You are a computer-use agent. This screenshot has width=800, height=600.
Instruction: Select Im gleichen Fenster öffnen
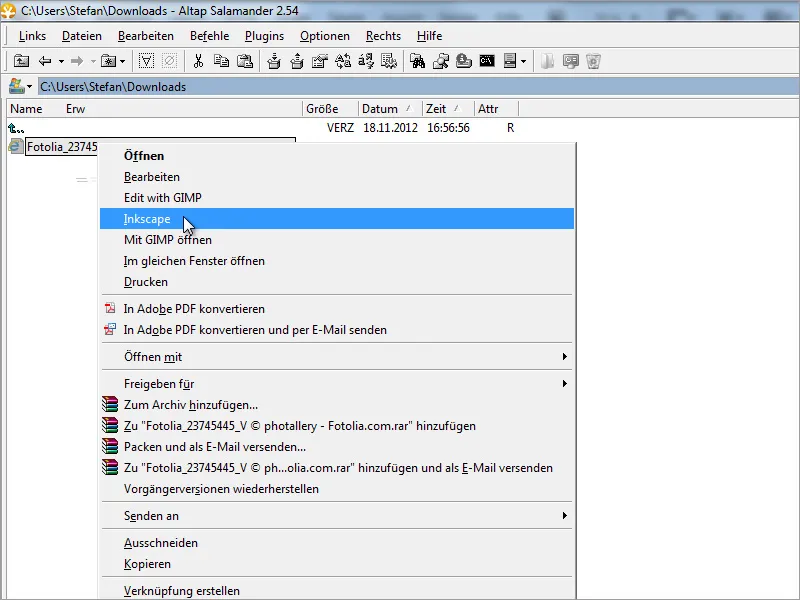[x=337, y=261]
